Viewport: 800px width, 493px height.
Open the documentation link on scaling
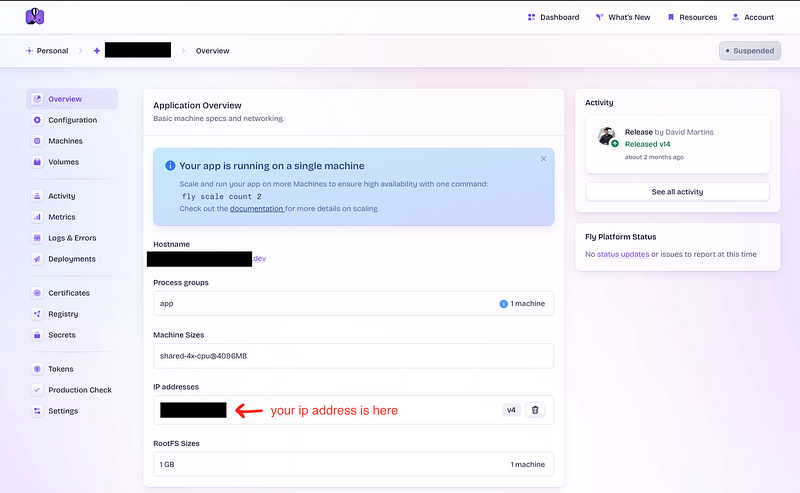257,208
